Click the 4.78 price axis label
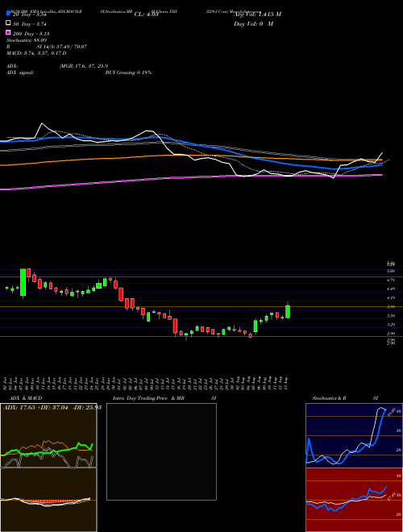403x532 pixels. [x=391, y=281]
